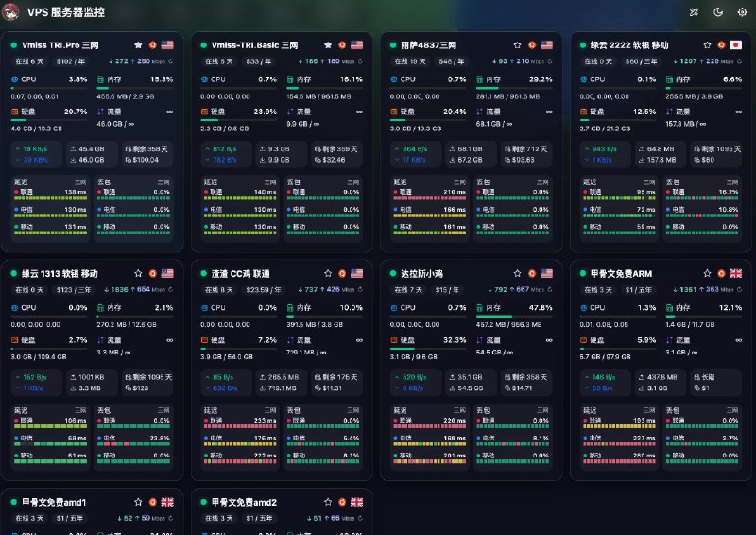Star the 甲骨文免费amd1 server
This screenshot has width=756, height=535.
(x=138, y=502)
